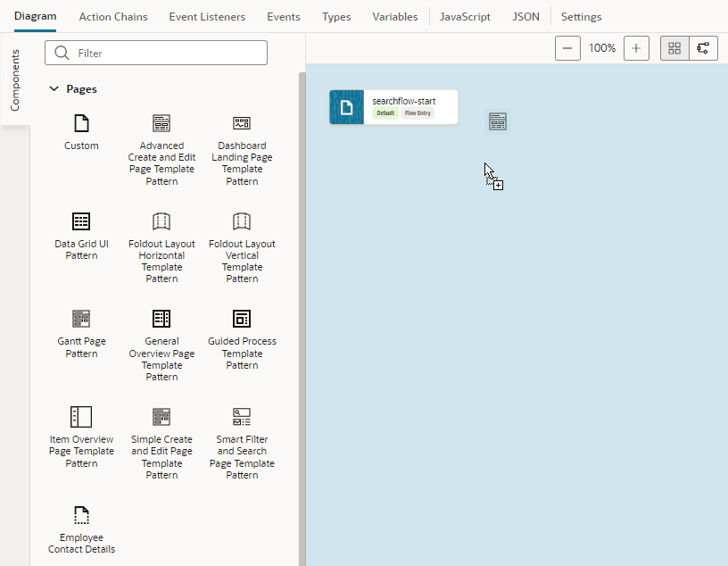The width and height of the screenshot is (728, 566).
Task: Pick the Guided Process Template Pattern icon
Action: pos(242,319)
